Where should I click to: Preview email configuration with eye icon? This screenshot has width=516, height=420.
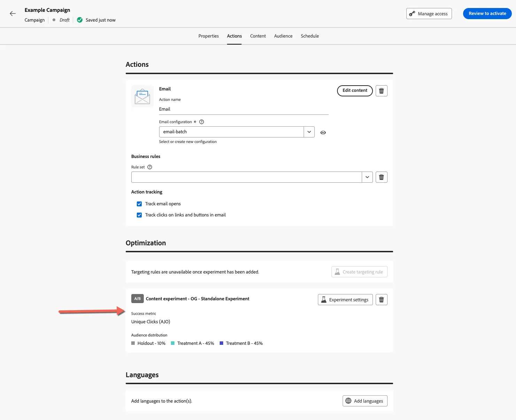pos(323,133)
